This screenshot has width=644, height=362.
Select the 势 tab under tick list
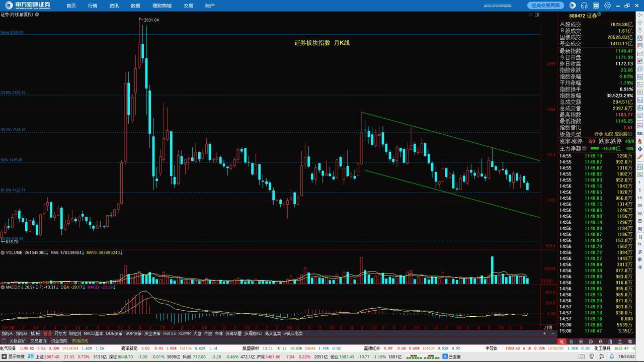tap(591, 341)
